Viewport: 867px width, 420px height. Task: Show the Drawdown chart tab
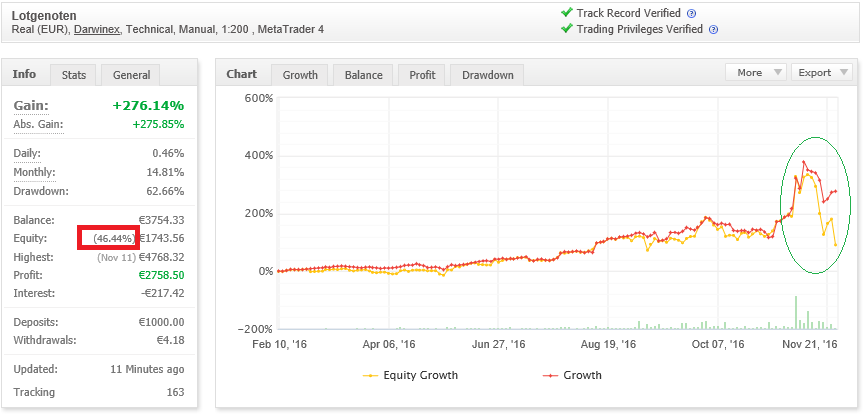tap(487, 75)
